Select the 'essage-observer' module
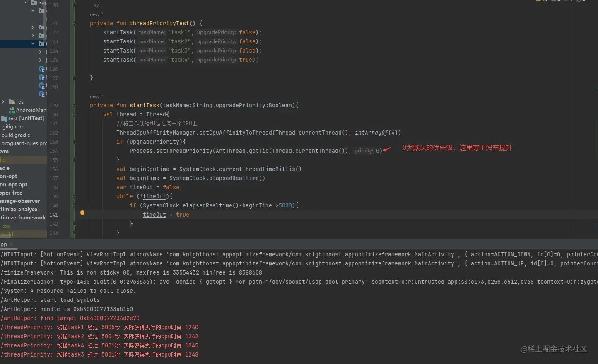Image resolution: width=598 pixels, height=364 pixels. (20, 201)
